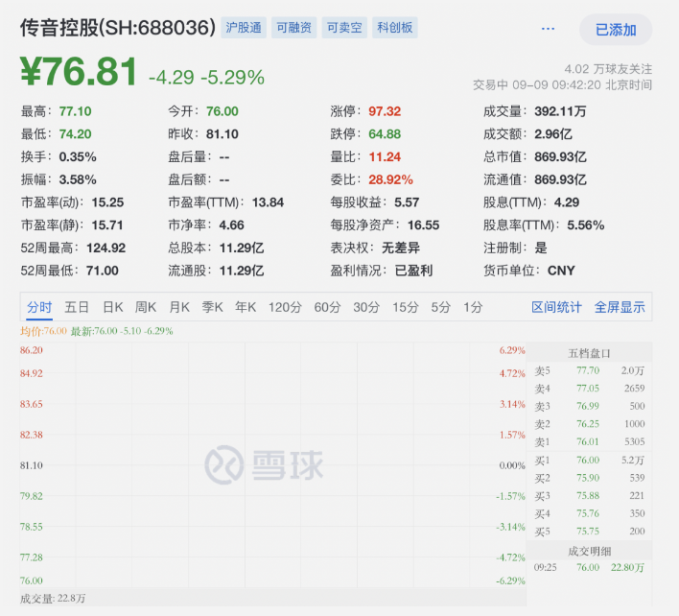Click the 成交明细 panel header
This screenshot has height=616, width=679.
point(590,551)
